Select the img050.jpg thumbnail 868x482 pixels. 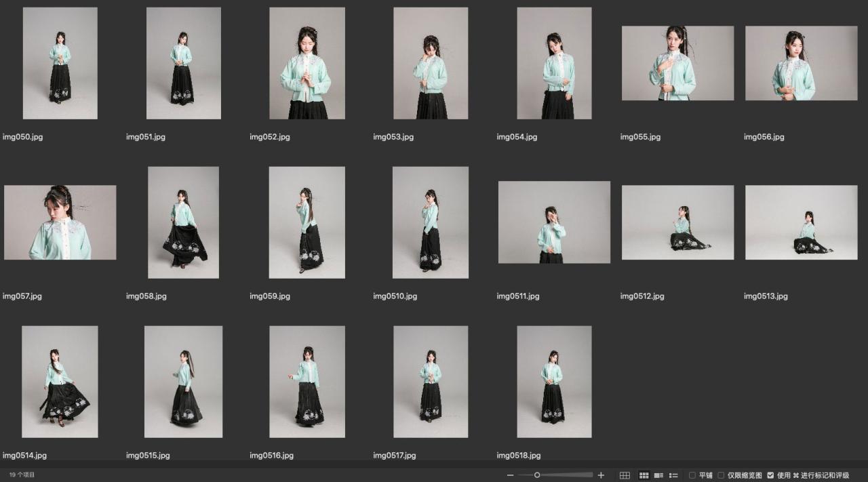point(60,63)
